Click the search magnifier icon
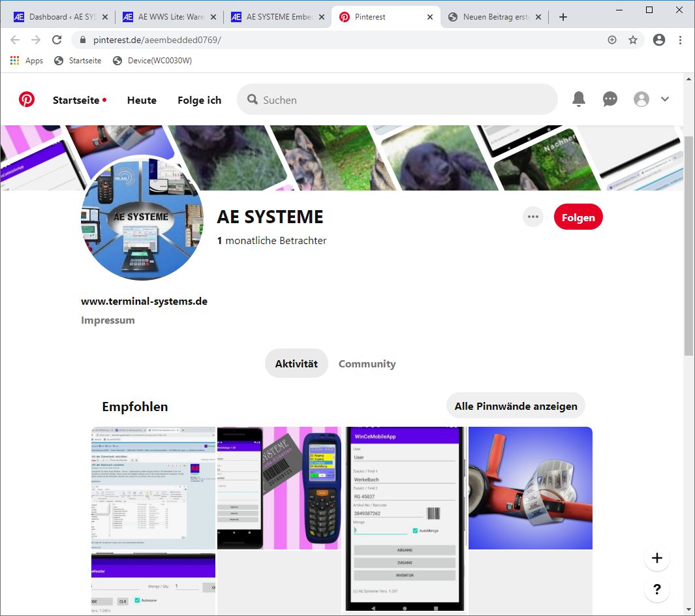The height and width of the screenshot is (616, 695). 252,99
